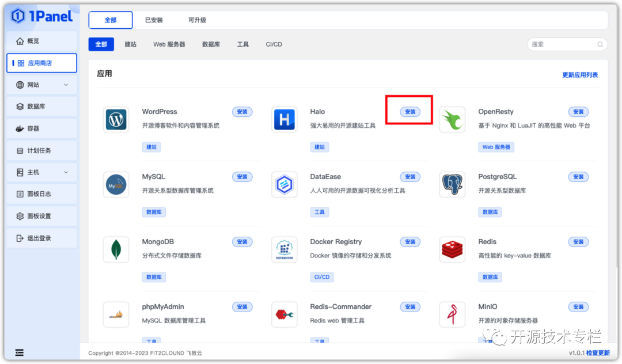Switch to the 可升级 tab
This screenshot has height=364, width=622.
tap(197, 20)
